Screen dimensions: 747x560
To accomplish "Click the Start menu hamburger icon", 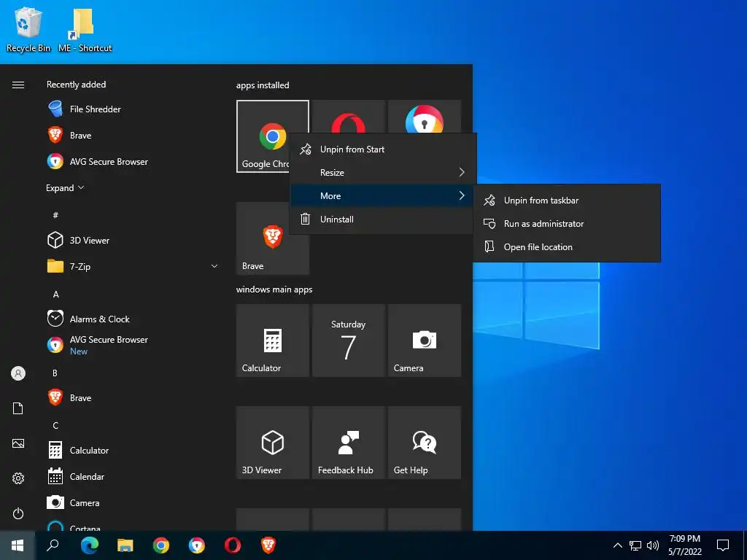I will pos(18,85).
